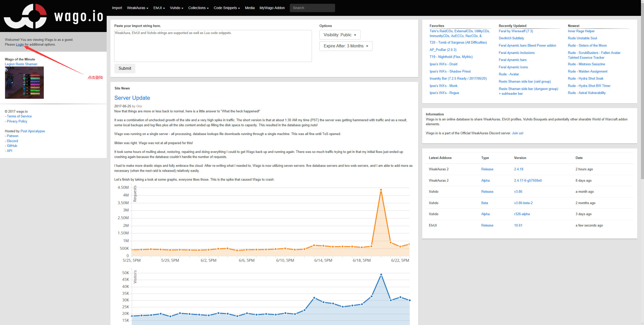Open the Visibility: Public dropdown
Screen dimensions: 644x325
pos(340,35)
